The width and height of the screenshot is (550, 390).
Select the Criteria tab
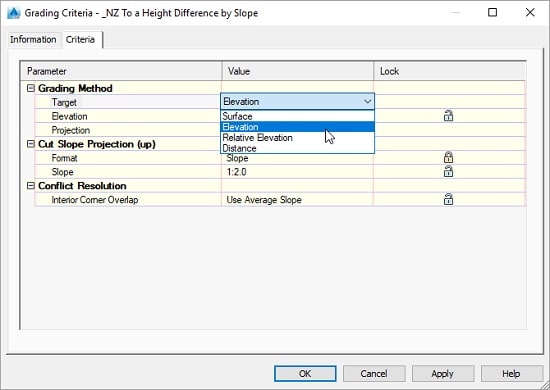click(x=80, y=40)
